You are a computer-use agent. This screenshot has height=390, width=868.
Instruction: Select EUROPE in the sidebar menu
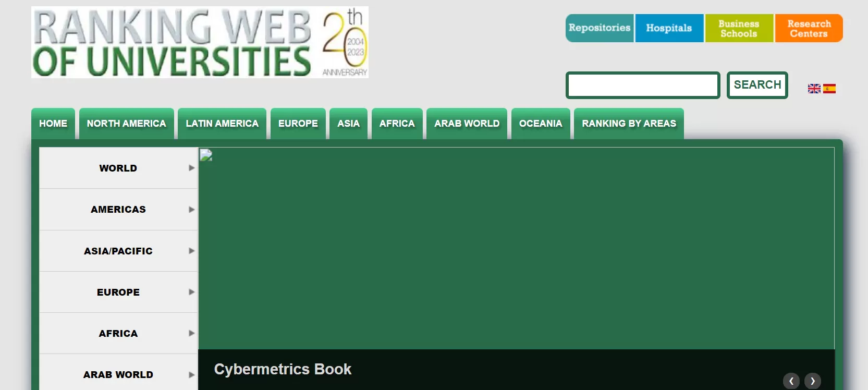[x=118, y=292]
